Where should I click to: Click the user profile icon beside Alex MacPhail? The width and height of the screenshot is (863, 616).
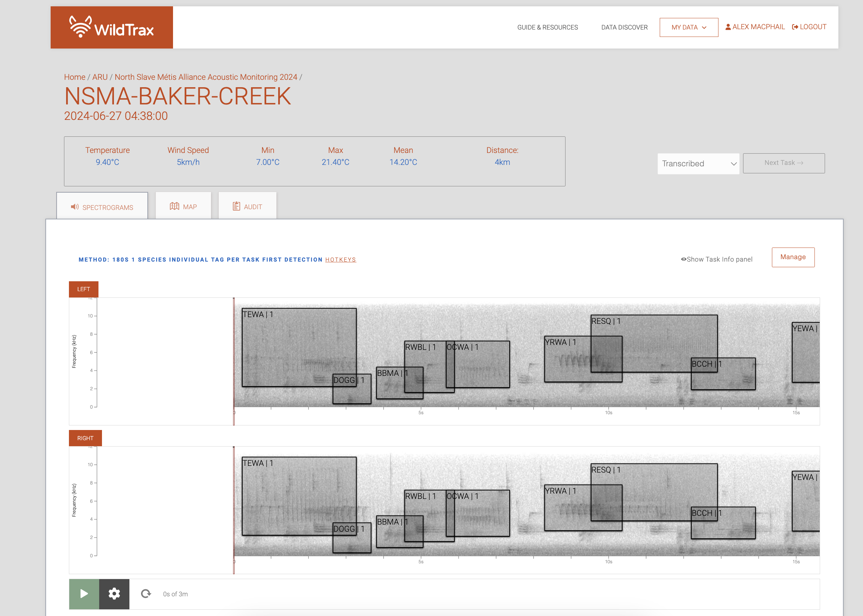pos(728,27)
